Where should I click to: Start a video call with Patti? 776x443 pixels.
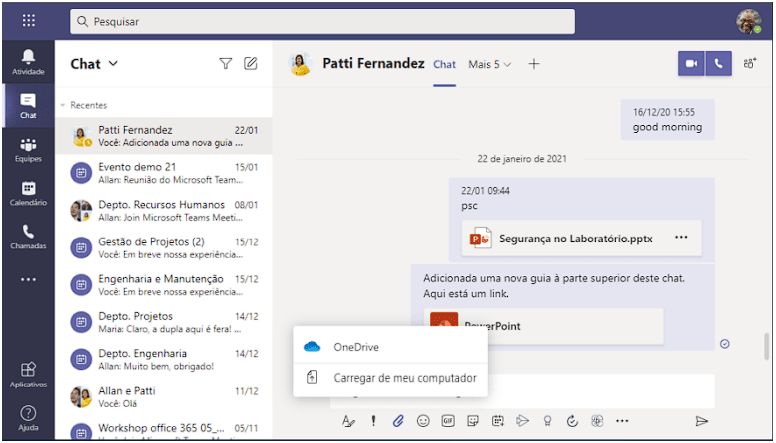click(691, 63)
